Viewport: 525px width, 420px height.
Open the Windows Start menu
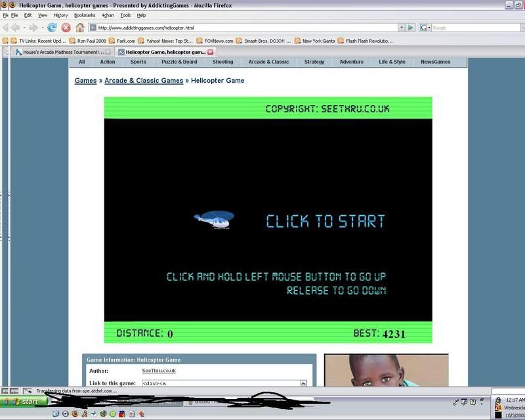24,402
